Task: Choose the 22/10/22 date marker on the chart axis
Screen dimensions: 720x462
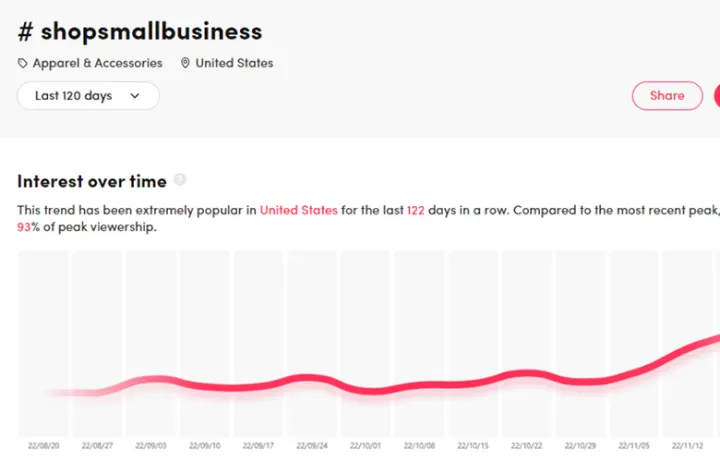Action: click(x=527, y=447)
